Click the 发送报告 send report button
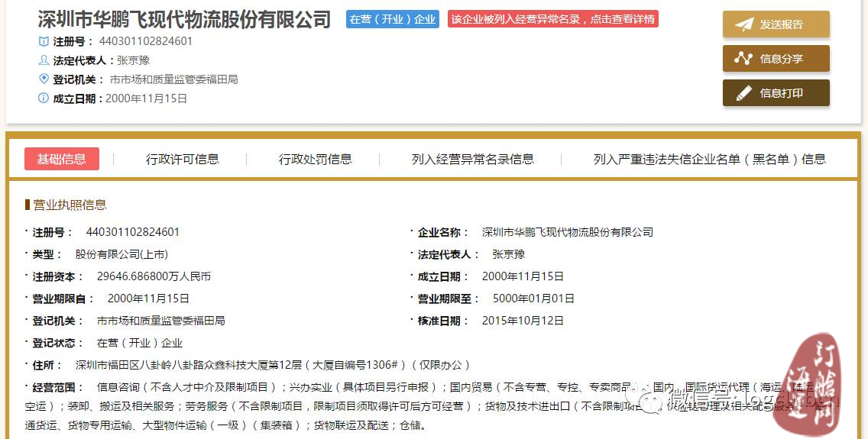This screenshot has height=439, width=868. (776, 24)
